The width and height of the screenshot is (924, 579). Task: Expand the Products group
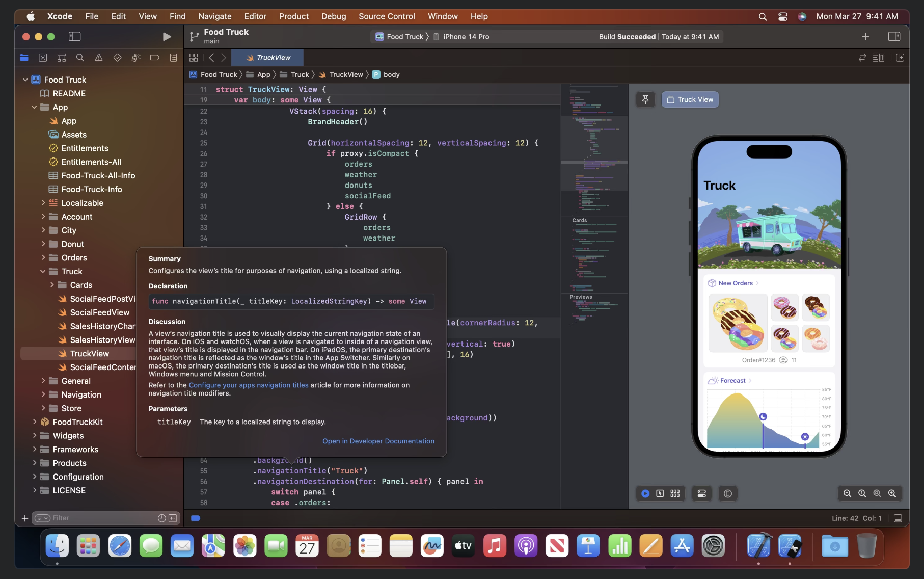35,463
